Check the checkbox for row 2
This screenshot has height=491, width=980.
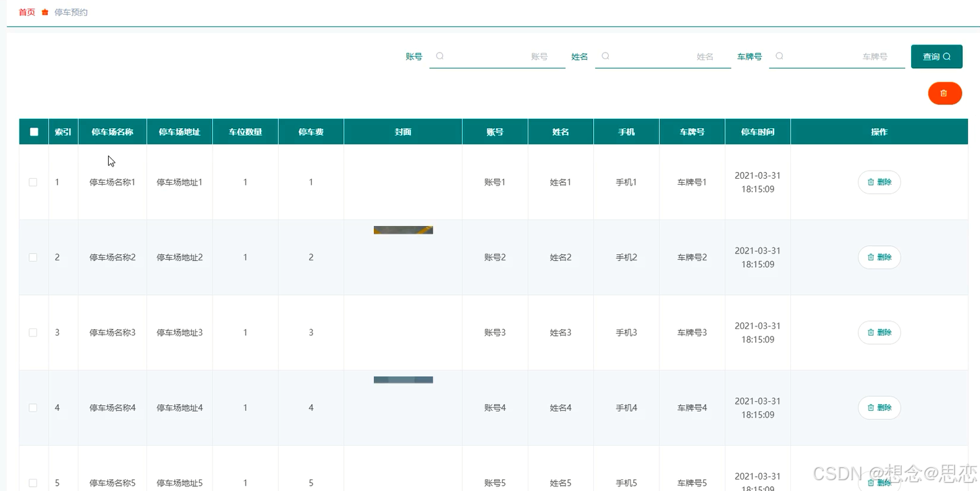(x=33, y=257)
